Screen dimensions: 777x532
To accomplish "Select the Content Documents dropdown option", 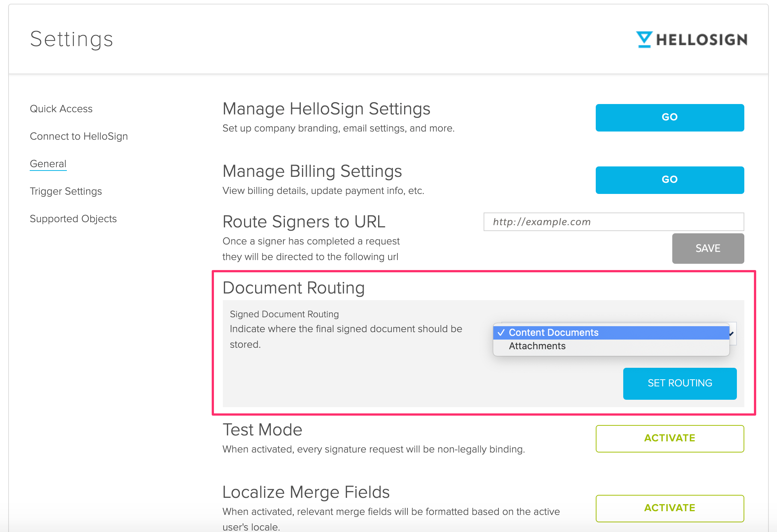I will pos(553,332).
